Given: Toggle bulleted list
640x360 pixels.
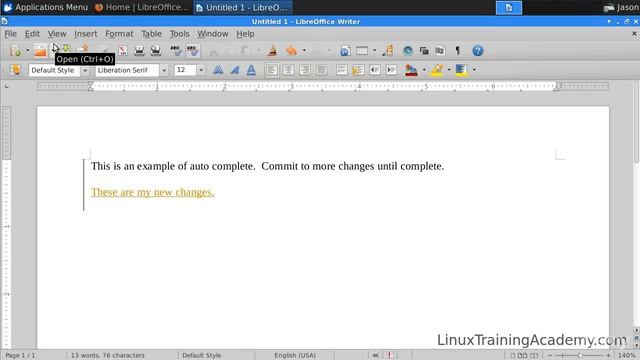Looking at the screenshot, I should (x=358, y=70).
